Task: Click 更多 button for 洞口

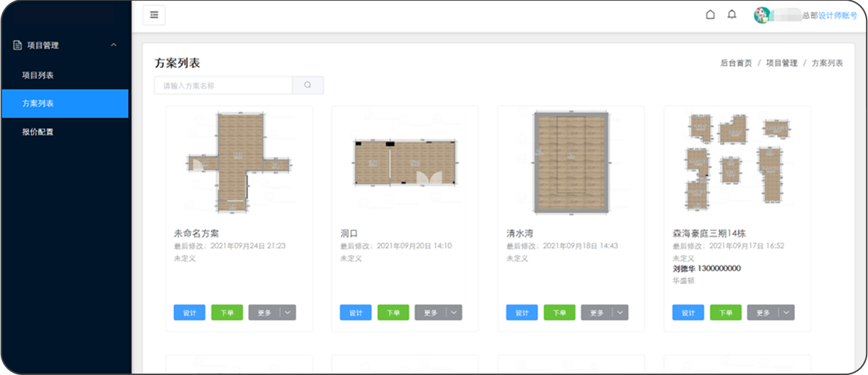Action: click(430, 313)
